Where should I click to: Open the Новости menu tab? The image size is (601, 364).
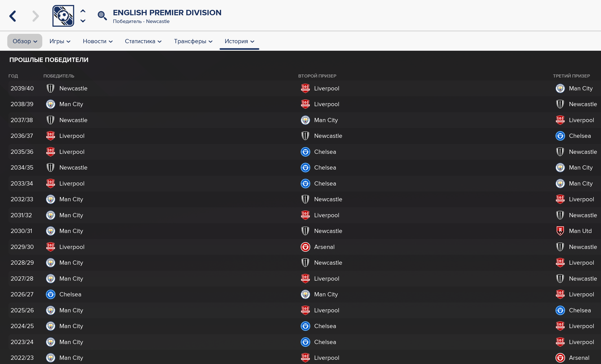pos(97,41)
